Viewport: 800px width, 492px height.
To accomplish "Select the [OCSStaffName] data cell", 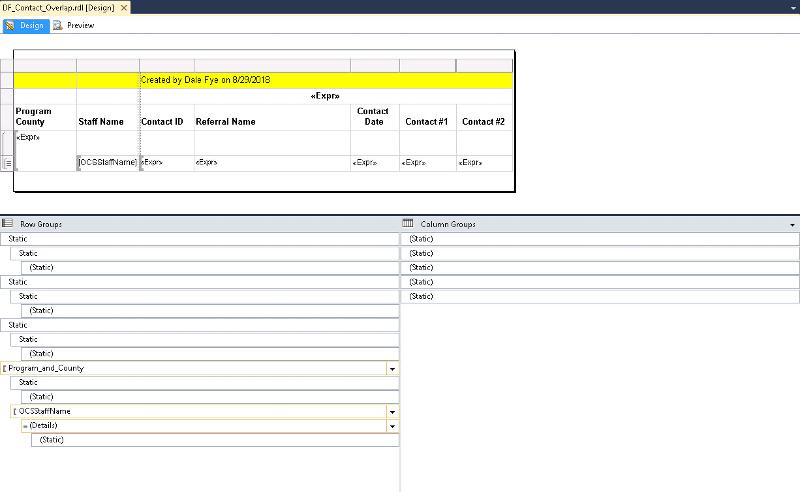I will point(108,163).
